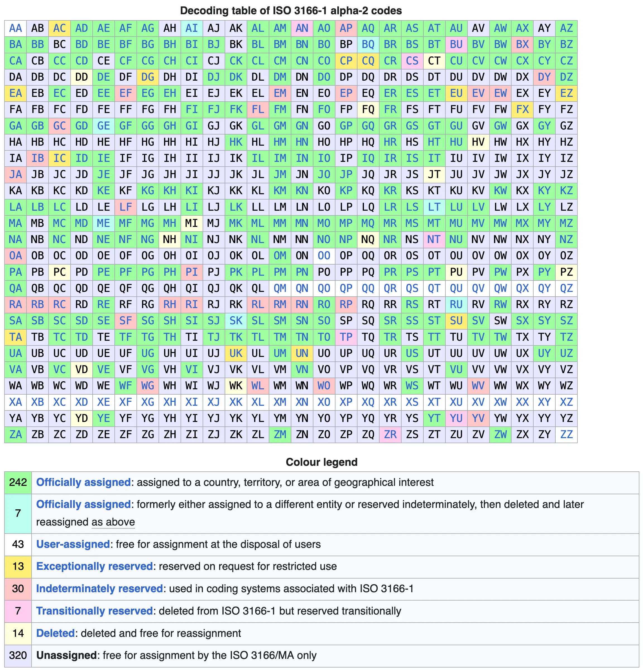Open the first Officially assigned legend link
This screenshot has width=643, height=672.
83,483
